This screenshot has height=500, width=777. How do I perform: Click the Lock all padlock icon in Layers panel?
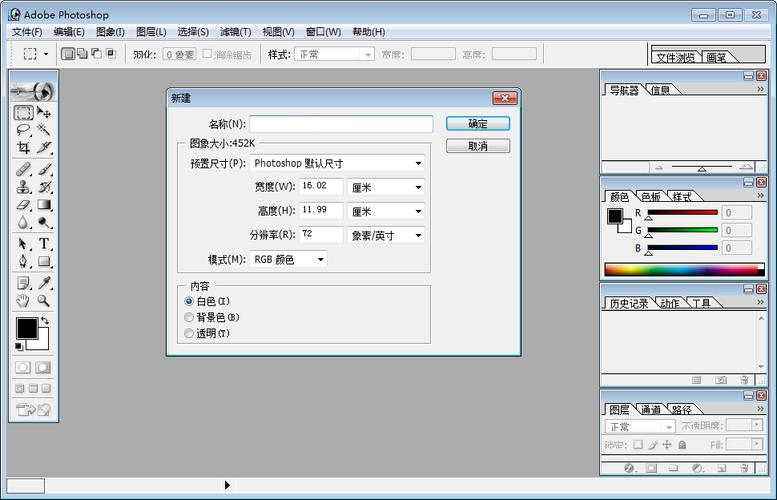[682, 445]
